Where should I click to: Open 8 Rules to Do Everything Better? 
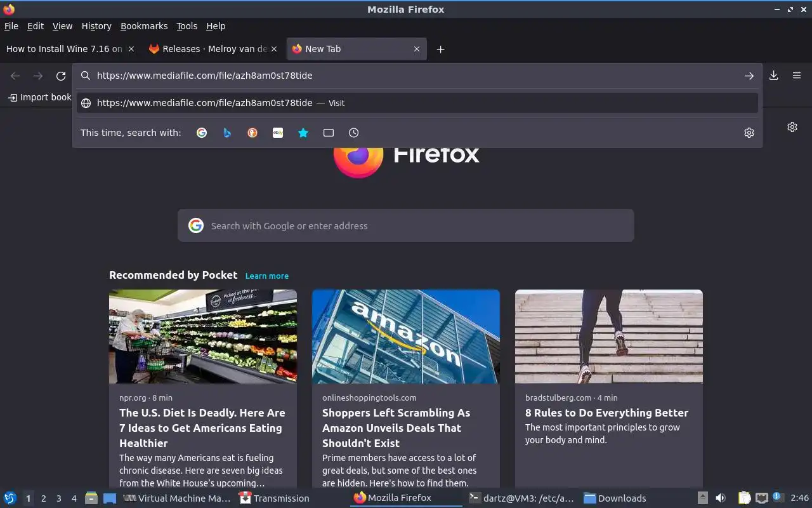pyautogui.click(x=606, y=413)
